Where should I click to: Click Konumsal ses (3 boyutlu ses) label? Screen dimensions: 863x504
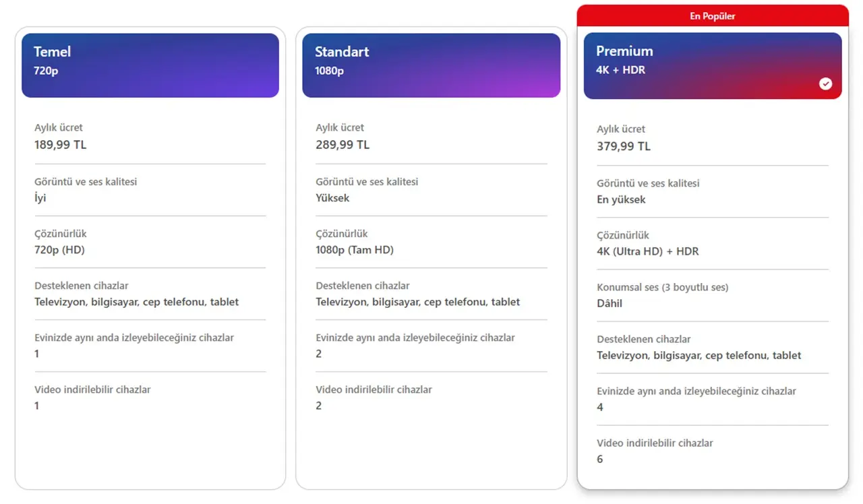[x=663, y=287]
